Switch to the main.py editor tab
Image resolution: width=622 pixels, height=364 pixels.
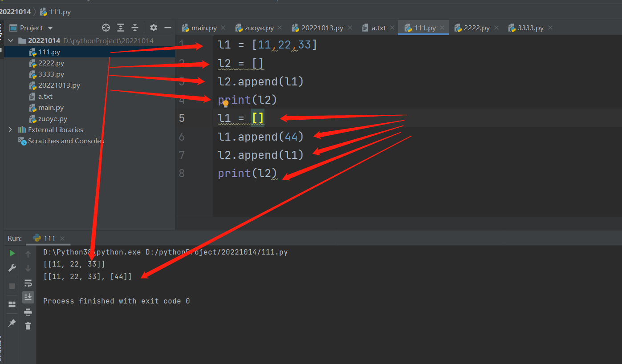[199, 28]
